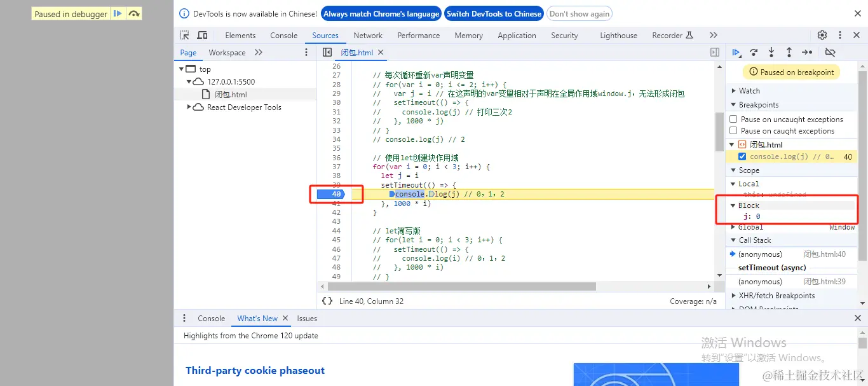This screenshot has height=386, width=868.
Task: Select anonymous frame at 闭包.html:39
Action: [x=793, y=282]
